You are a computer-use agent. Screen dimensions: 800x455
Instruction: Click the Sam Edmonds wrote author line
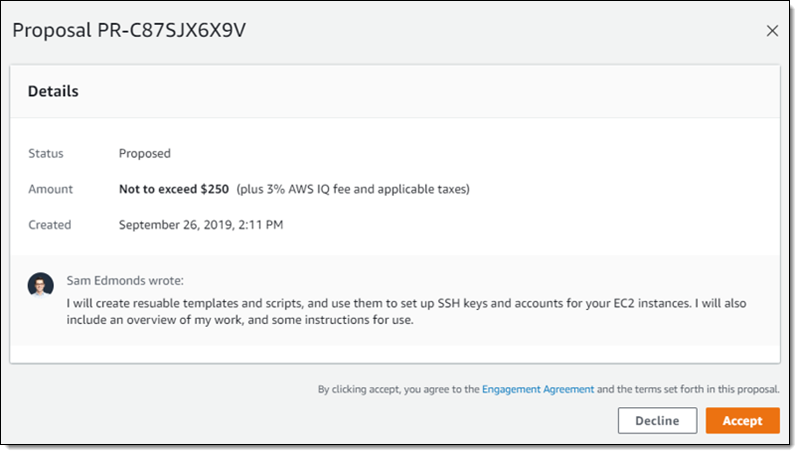click(x=125, y=281)
